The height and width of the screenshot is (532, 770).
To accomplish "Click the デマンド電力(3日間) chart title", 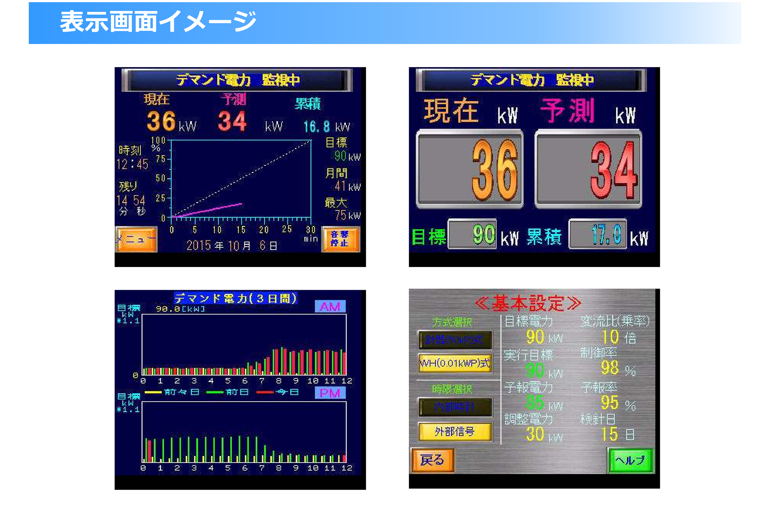I will tap(236, 298).
